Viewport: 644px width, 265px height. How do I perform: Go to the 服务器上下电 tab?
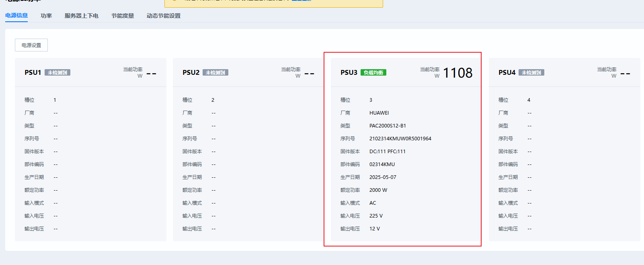82,16
